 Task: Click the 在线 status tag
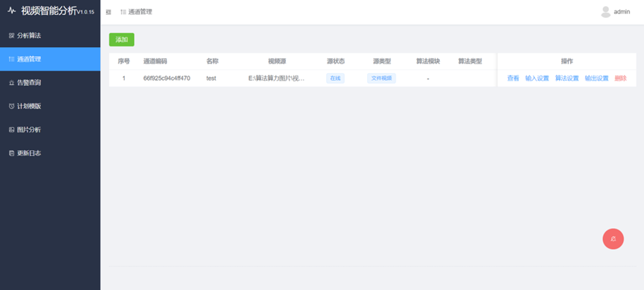pos(335,78)
